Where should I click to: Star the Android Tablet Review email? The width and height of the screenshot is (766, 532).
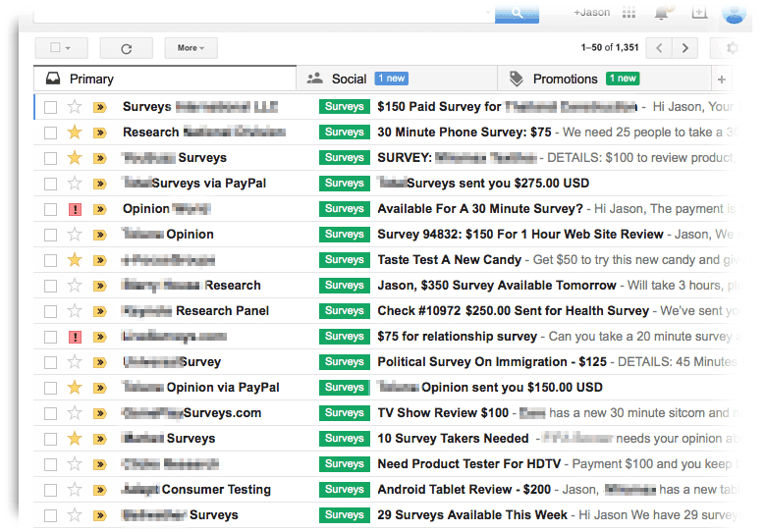[75, 490]
